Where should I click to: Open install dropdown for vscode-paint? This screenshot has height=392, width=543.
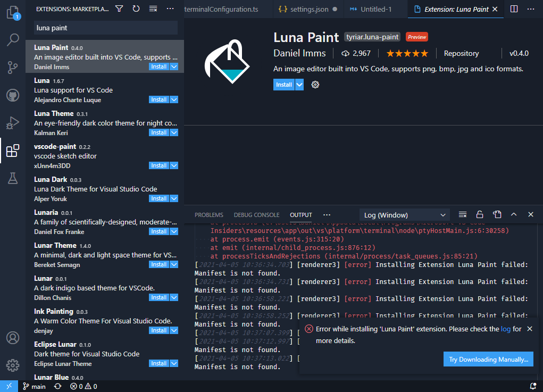pos(174,165)
